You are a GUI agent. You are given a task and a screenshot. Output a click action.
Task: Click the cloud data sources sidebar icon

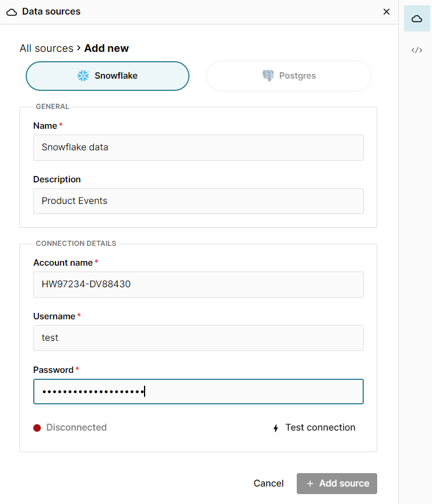[x=416, y=19]
